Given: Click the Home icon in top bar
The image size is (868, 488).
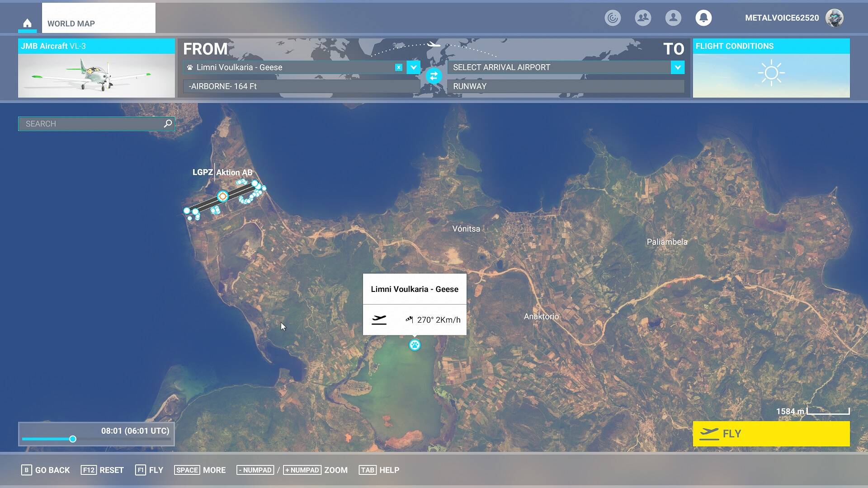Looking at the screenshot, I should (27, 23).
